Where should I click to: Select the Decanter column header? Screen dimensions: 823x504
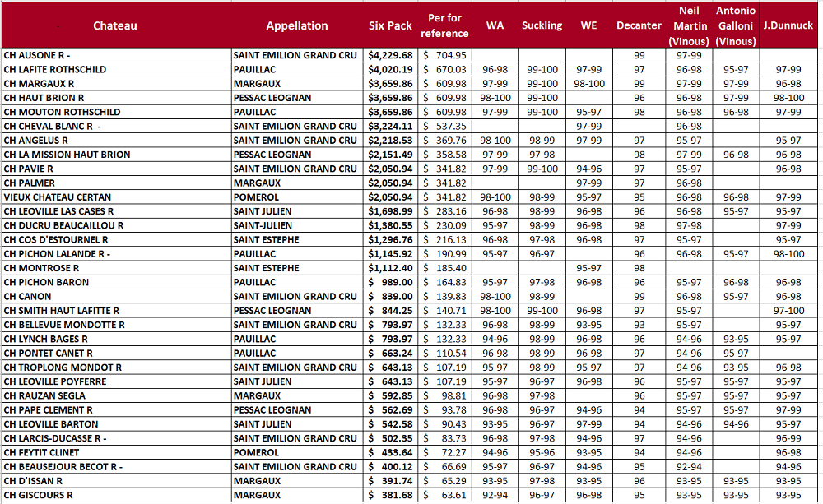tap(639, 25)
